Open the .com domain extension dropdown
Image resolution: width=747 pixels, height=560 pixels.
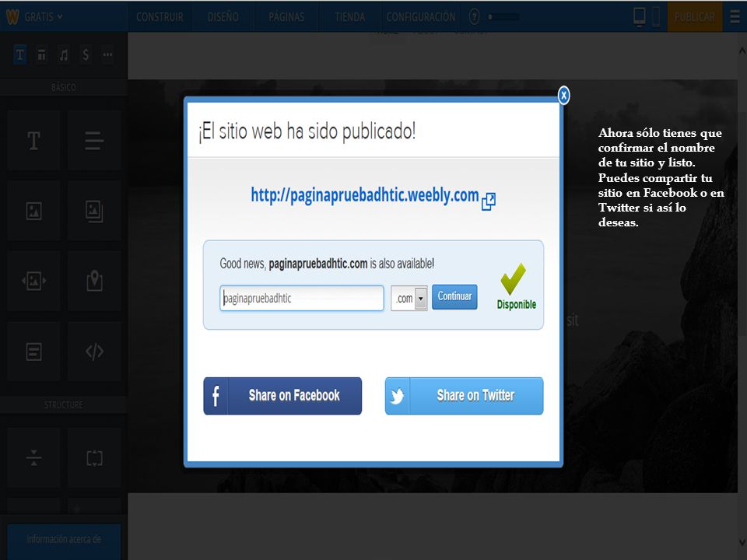pyautogui.click(x=409, y=298)
